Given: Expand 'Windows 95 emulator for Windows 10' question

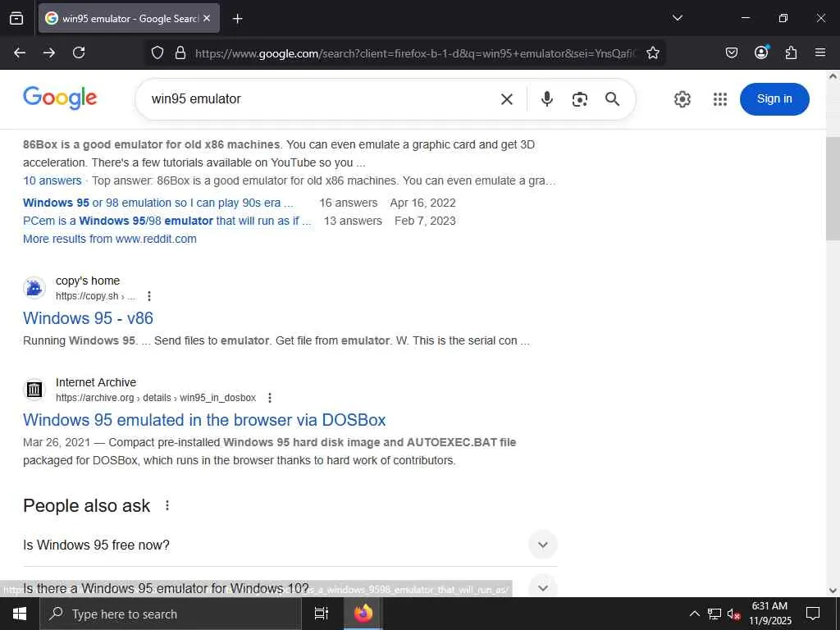Looking at the screenshot, I should click(290, 587).
